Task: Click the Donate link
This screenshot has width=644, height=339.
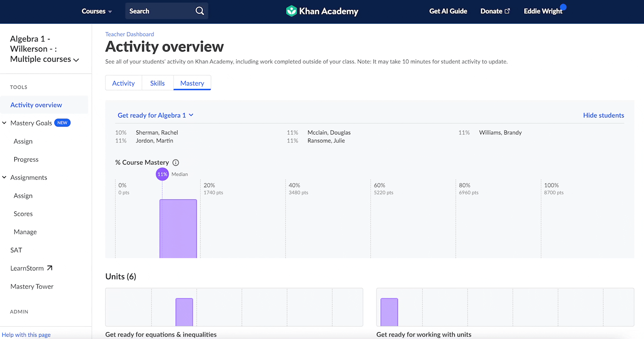Action: pos(495,11)
